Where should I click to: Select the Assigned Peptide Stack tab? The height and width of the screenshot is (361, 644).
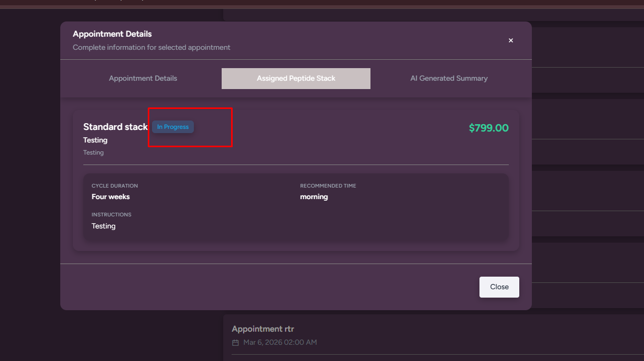pyautogui.click(x=296, y=79)
